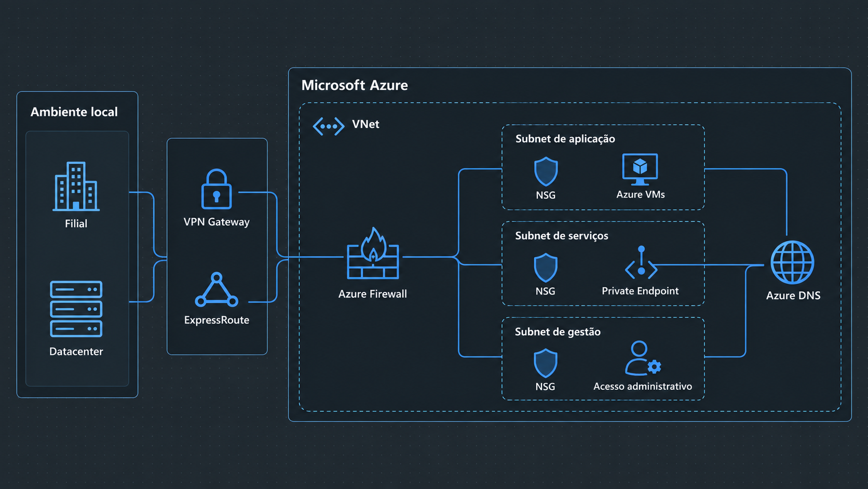Select the Azure VMs monitor icon
This screenshot has width=868, height=489.
640,169
